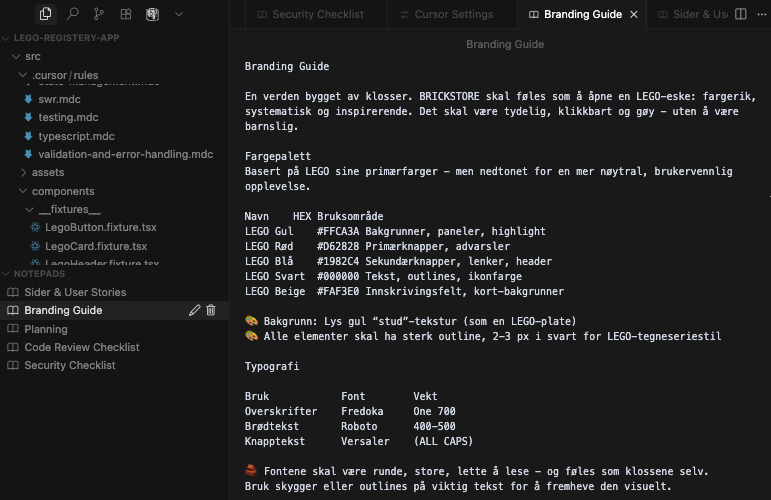Viewport: 771px width, 500px height.
Task: Delete Branding Guide with trash icon
Action: pyautogui.click(x=211, y=310)
